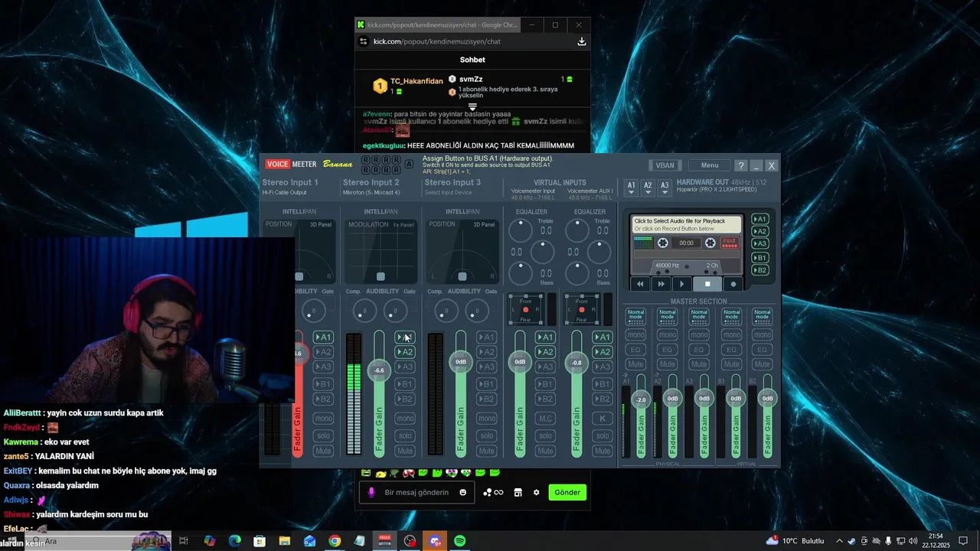Click master A1 fader knob at -2.0
Viewport: 980px width, 551px height.
pyautogui.click(x=641, y=399)
